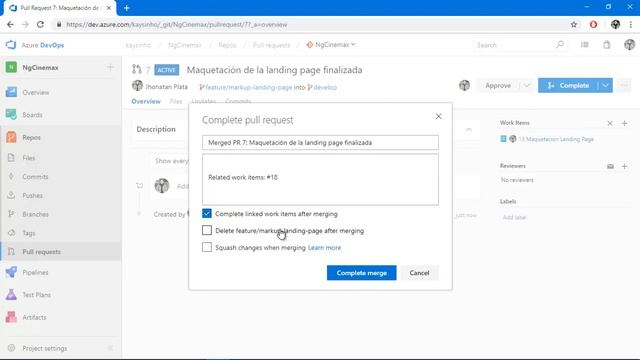Click the Complete merge button
This screenshot has width=640, height=360.
point(362,273)
